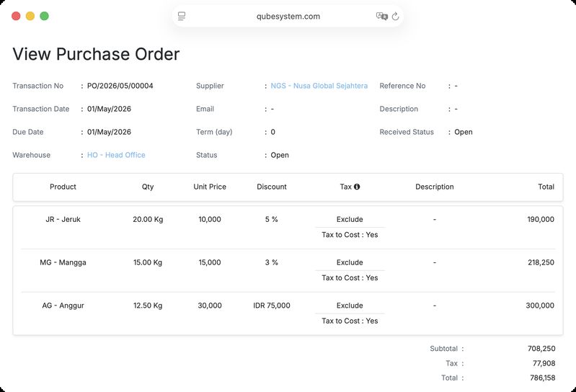Screen dimensions: 576x392
Task: Click the Description column header
Action: (x=435, y=187)
